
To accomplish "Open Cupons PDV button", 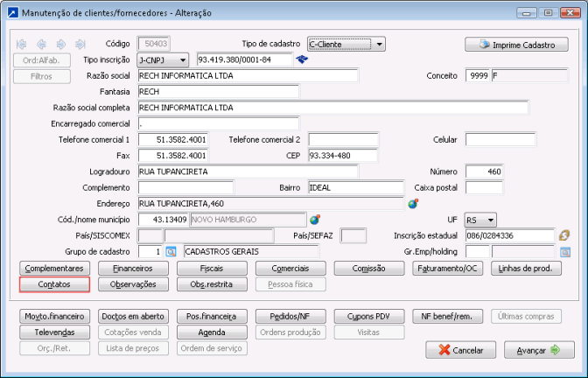I will [x=369, y=317].
